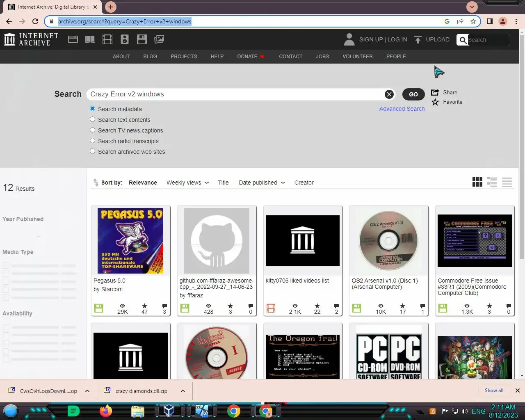Open PROJECTS menu item
The image size is (525, 420).
pyautogui.click(x=184, y=57)
